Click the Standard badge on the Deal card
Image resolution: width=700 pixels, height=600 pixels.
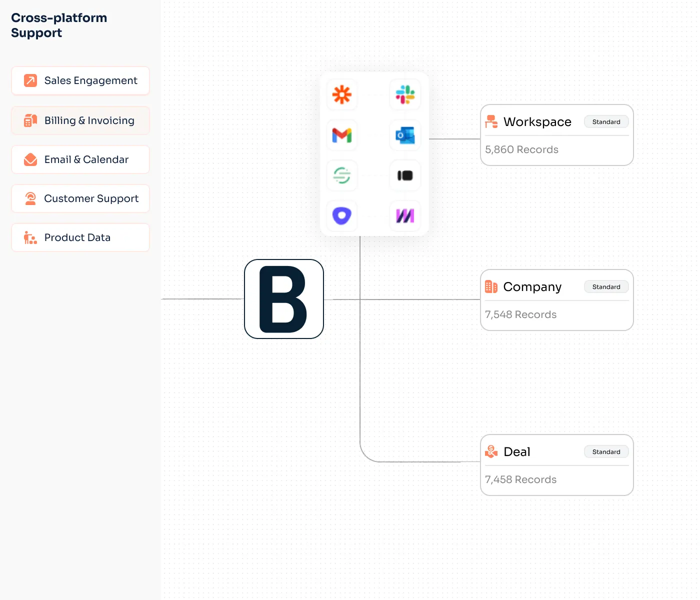606,451
